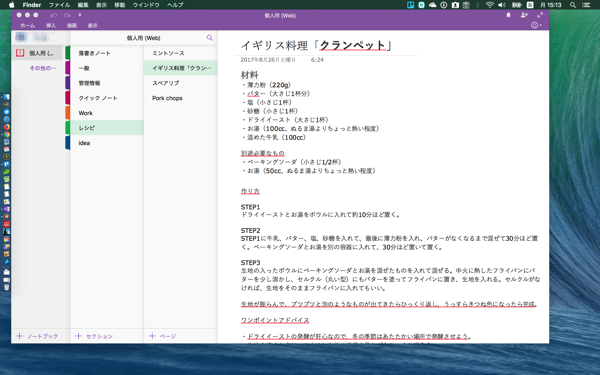Open the feedback smiley face menu
The height and width of the screenshot is (375, 600).
coord(536,25)
